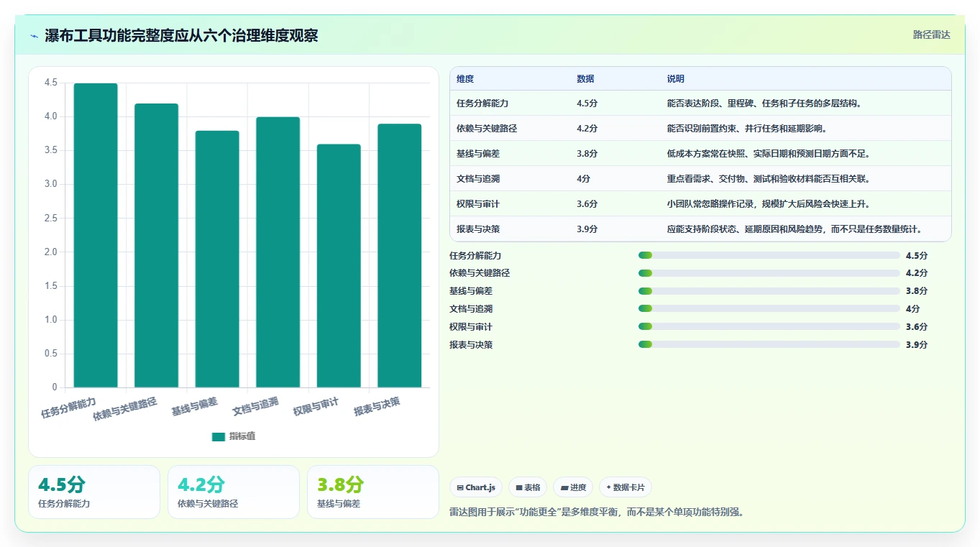980x547 pixels.
Task: Click the 报表与决策 bar in chart
Action: coord(400,256)
